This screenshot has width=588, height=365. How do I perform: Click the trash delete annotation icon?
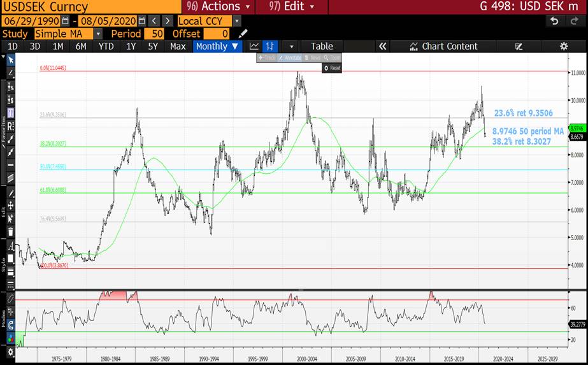[10, 231]
